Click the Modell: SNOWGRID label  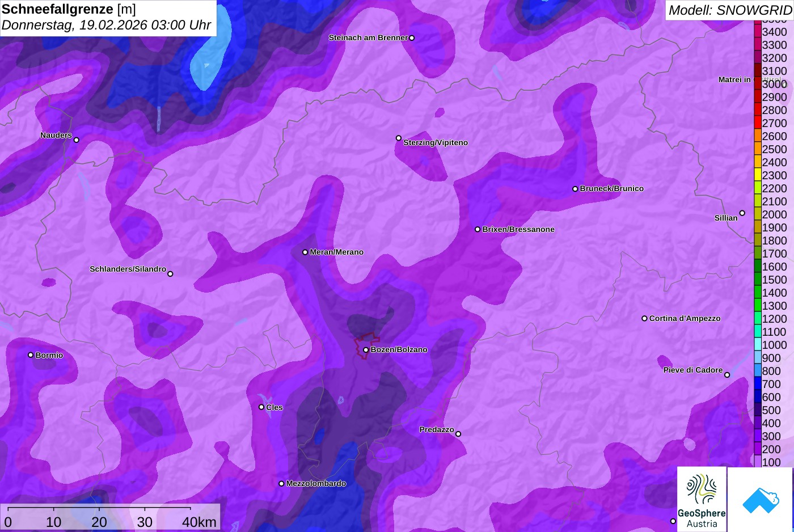(730, 10)
